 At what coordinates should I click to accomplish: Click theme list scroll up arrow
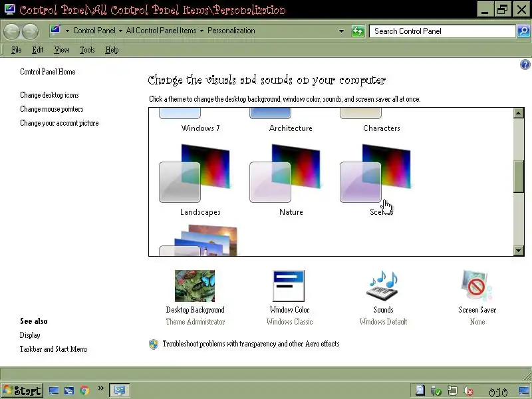[518, 113]
